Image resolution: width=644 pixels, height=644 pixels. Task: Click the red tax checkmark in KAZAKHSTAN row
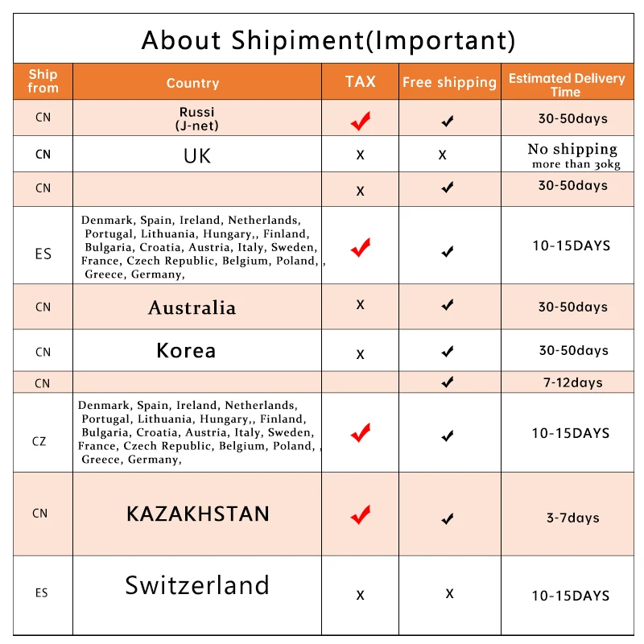click(361, 514)
